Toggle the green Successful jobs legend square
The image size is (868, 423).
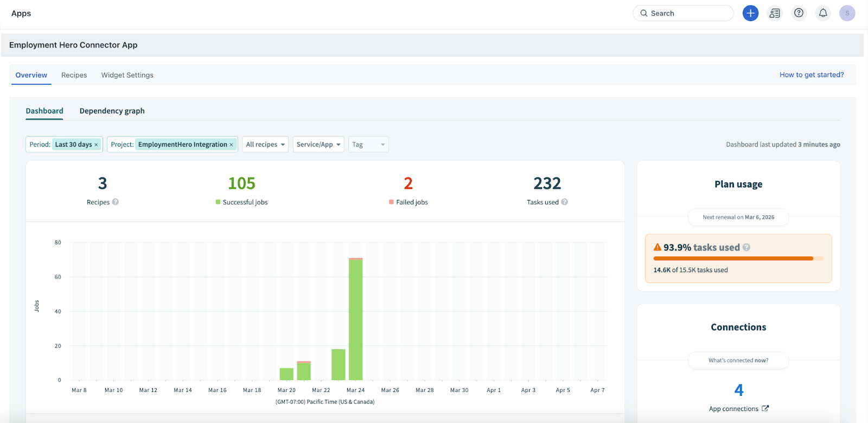(x=218, y=202)
